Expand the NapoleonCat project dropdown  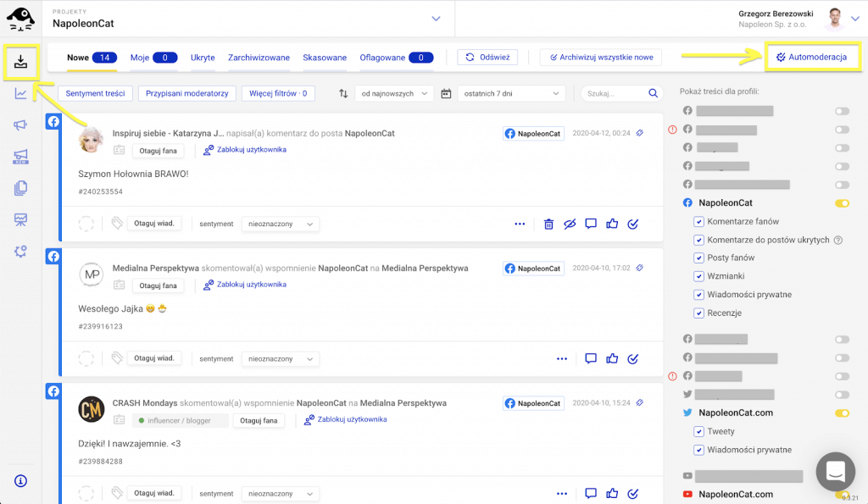(437, 19)
